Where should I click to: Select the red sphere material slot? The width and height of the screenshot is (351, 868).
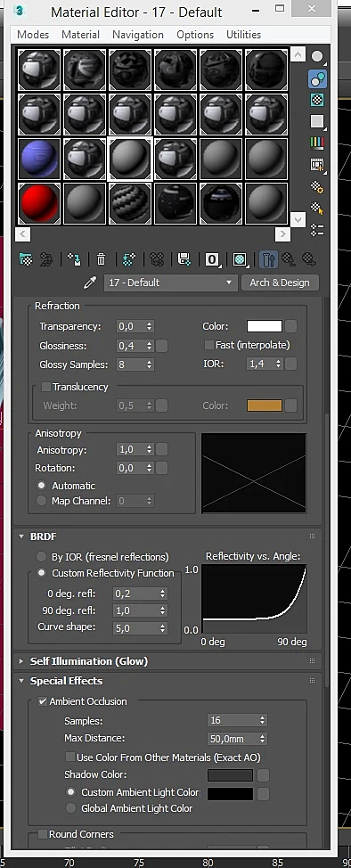click(x=39, y=204)
